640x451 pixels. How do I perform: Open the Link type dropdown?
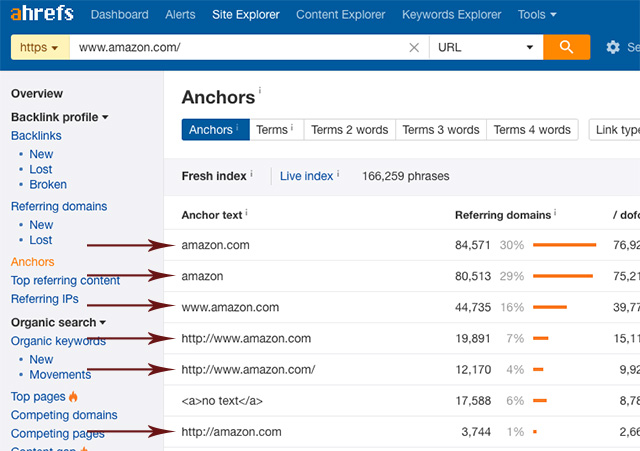point(615,130)
